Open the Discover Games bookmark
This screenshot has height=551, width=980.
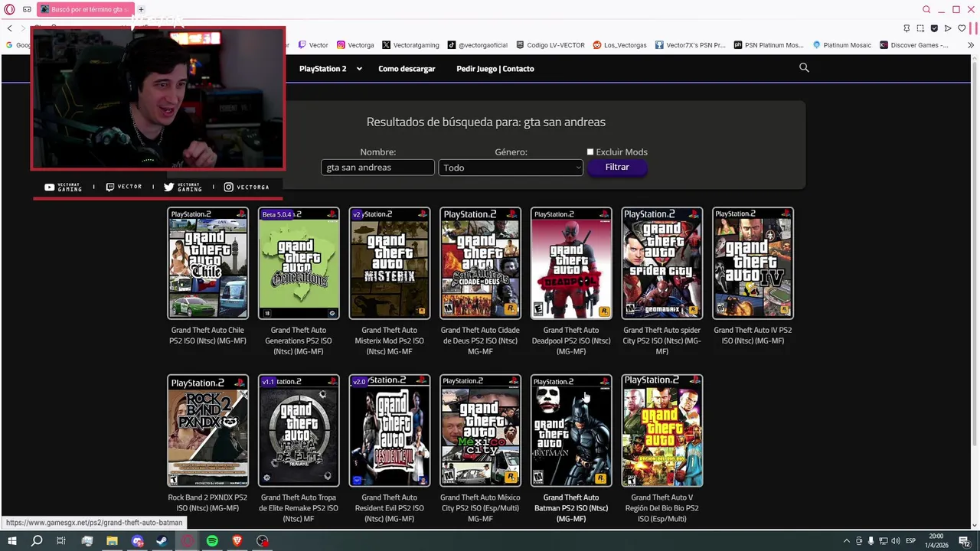[x=914, y=45]
